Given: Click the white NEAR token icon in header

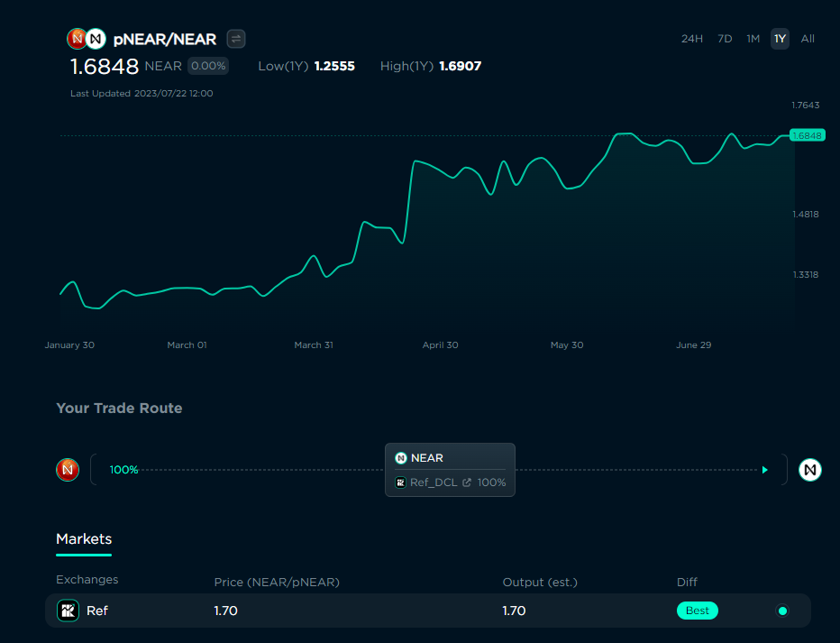Looking at the screenshot, I should [96, 39].
